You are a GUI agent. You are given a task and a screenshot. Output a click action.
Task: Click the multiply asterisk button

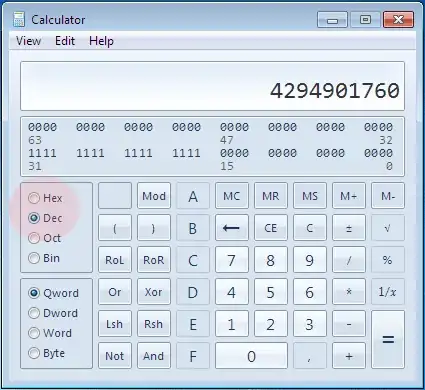coord(349,292)
